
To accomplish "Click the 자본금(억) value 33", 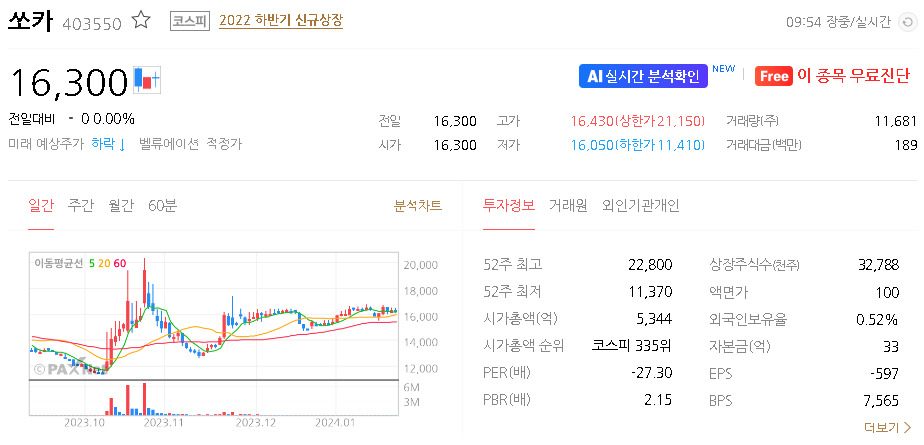I will (891, 347).
